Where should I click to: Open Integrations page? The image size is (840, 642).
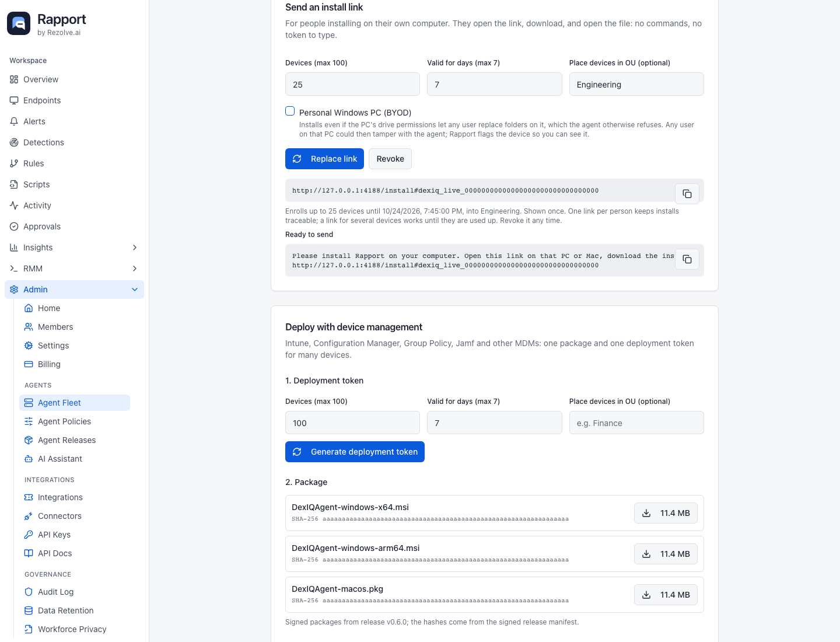[x=75, y=497]
